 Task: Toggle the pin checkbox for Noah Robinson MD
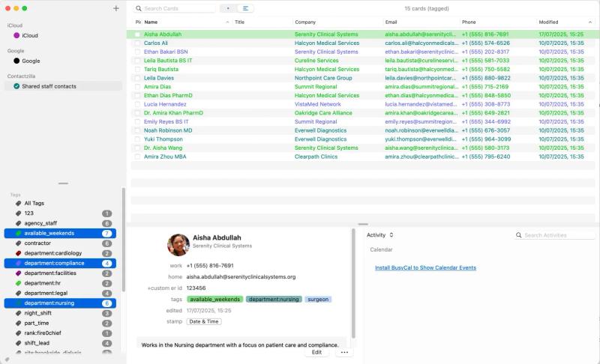tap(137, 130)
